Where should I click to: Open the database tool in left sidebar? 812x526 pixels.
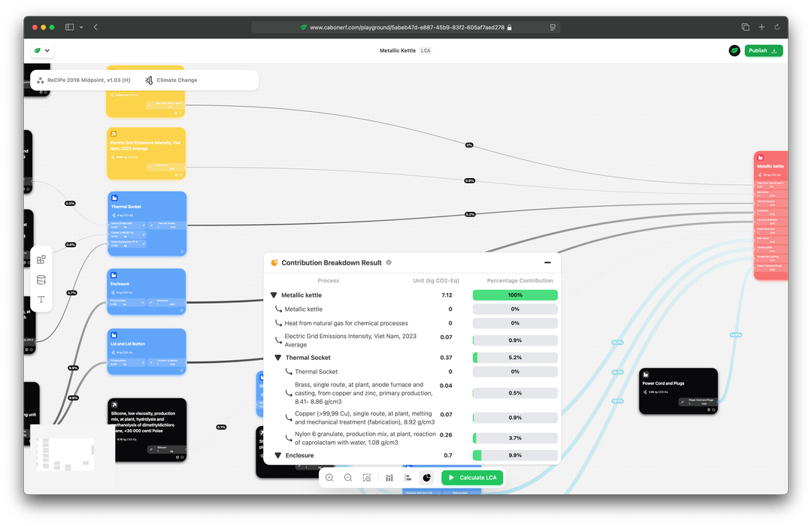41,280
